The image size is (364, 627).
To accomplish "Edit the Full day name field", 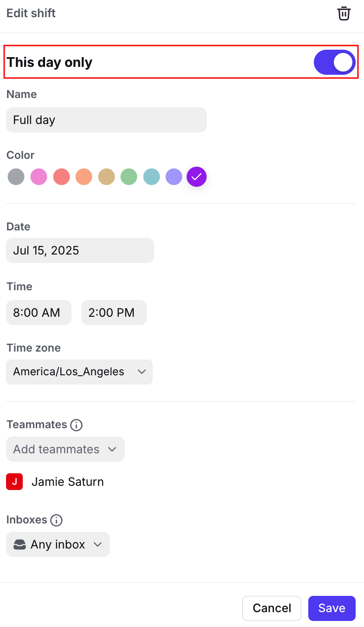I will click(106, 120).
